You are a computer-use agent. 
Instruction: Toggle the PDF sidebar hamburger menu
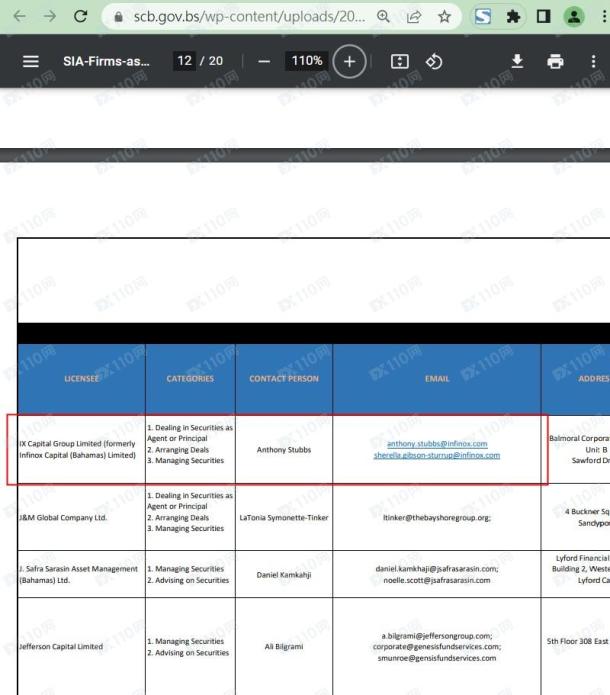click(x=31, y=61)
